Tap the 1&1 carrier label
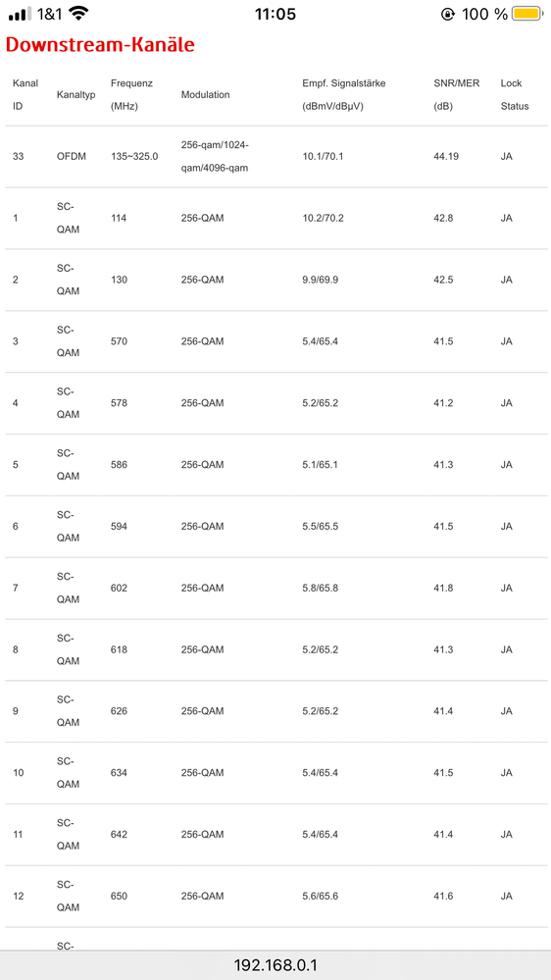551x980 pixels. pyautogui.click(x=49, y=14)
